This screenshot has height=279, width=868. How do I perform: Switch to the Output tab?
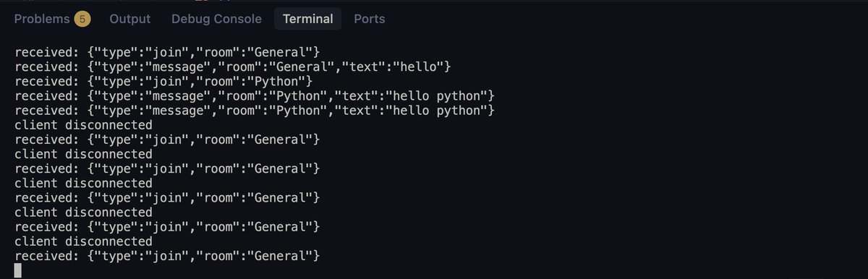[x=130, y=19]
